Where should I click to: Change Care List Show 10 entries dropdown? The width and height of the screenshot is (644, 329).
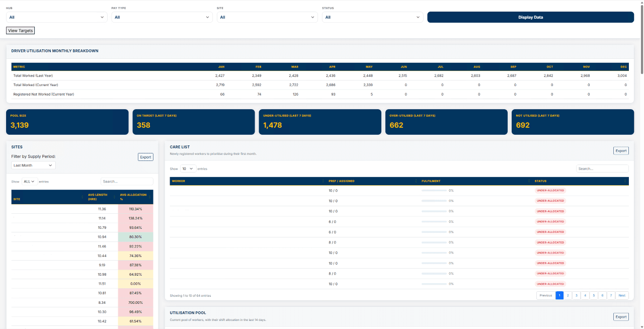click(188, 169)
